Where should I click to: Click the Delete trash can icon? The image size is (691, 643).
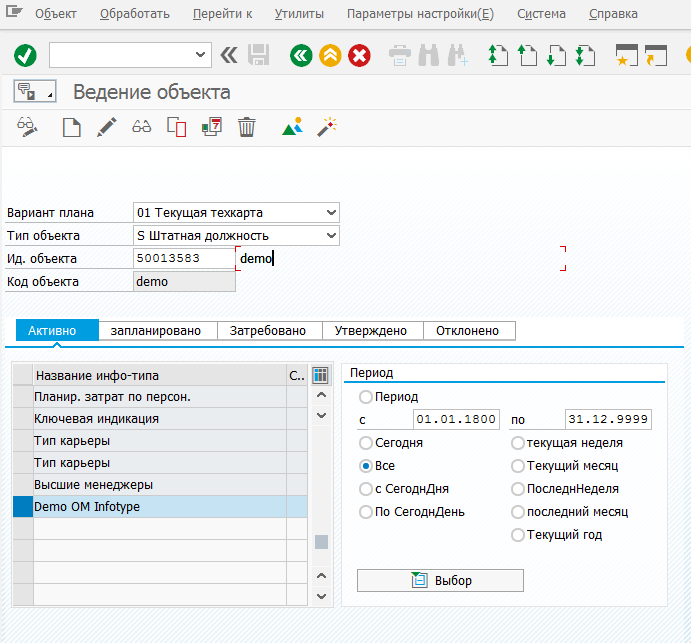click(x=246, y=127)
